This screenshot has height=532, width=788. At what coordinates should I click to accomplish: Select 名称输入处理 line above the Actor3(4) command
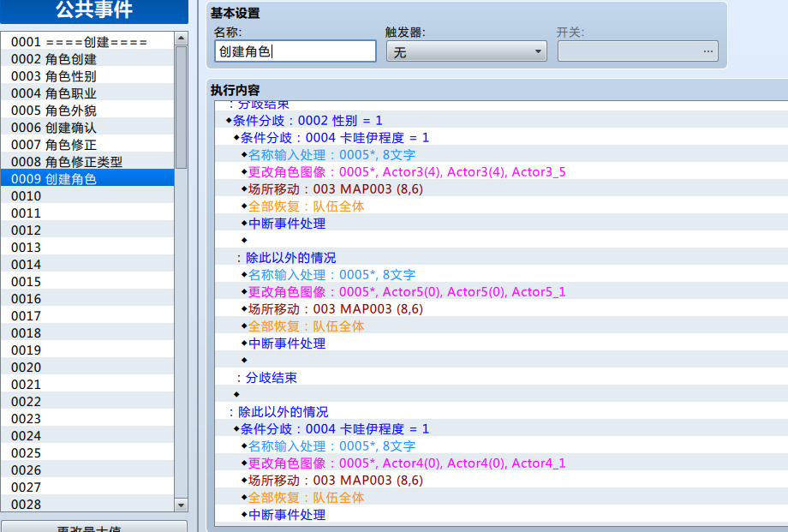pos(502,154)
